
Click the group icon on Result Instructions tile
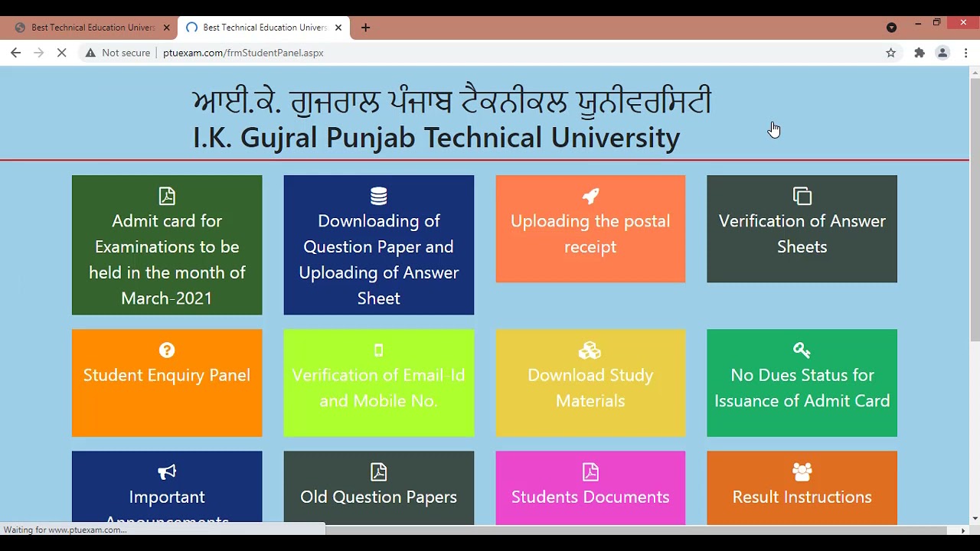pos(802,471)
